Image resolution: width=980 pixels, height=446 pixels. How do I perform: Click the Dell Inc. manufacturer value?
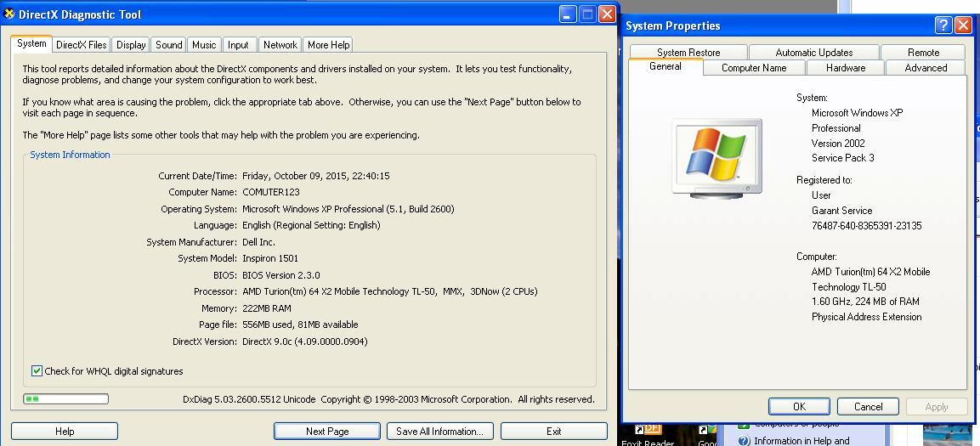point(258,242)
